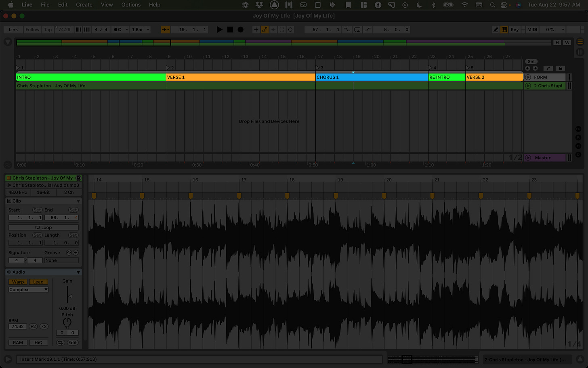Click the FORM track play button
Image resolution: width=588 pixels, height=368 pixels.
[x=528, y=77]
